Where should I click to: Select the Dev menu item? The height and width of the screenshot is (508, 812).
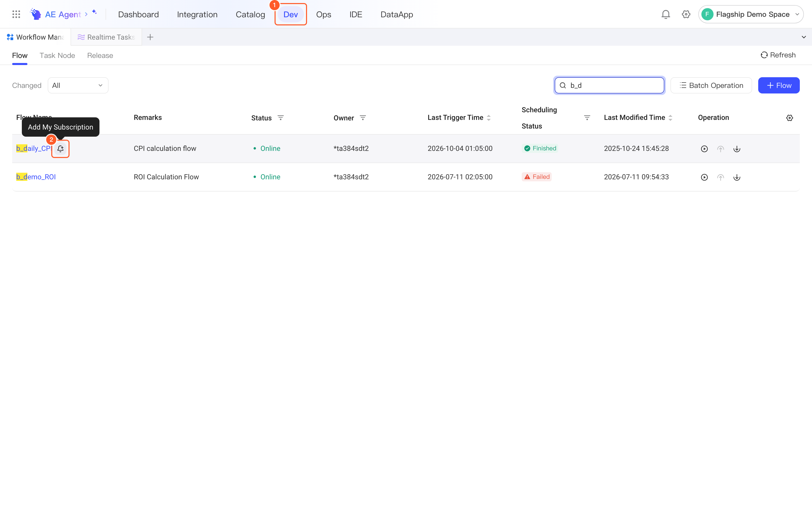[291, 14]
